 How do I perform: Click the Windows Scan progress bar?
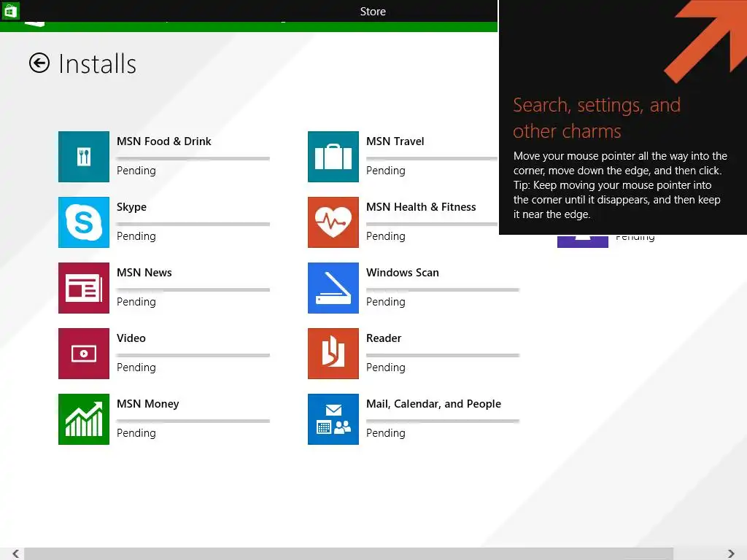443,290
